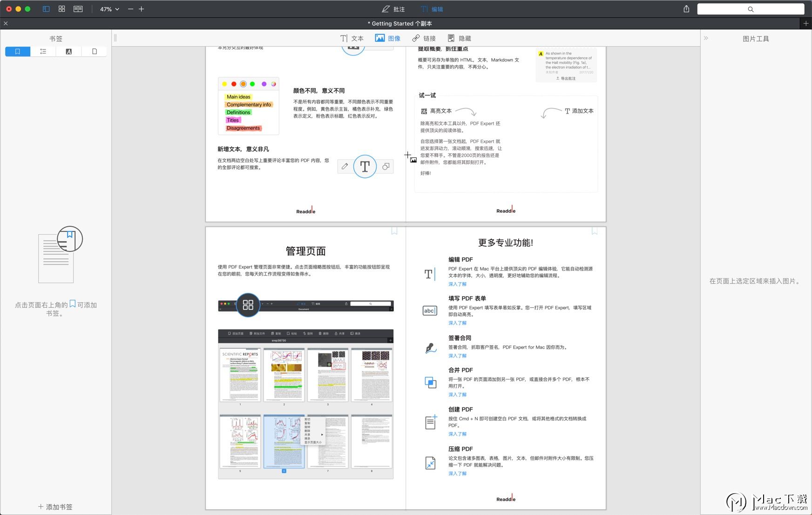812x515 pixels.
Task: Add a new tab with plus
Action: (x=806, y=23)
